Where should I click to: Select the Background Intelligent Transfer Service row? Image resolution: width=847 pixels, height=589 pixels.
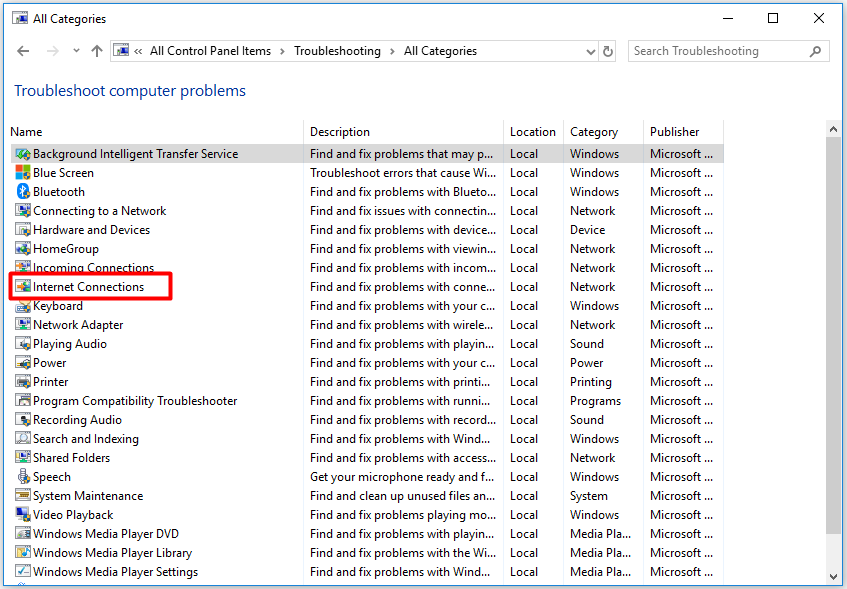point(367,154)
